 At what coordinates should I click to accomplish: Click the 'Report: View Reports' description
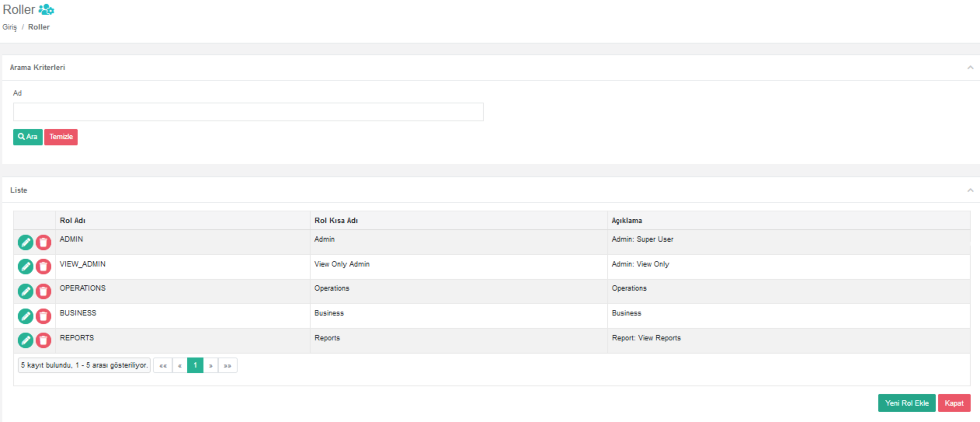[x=646, y=338]
